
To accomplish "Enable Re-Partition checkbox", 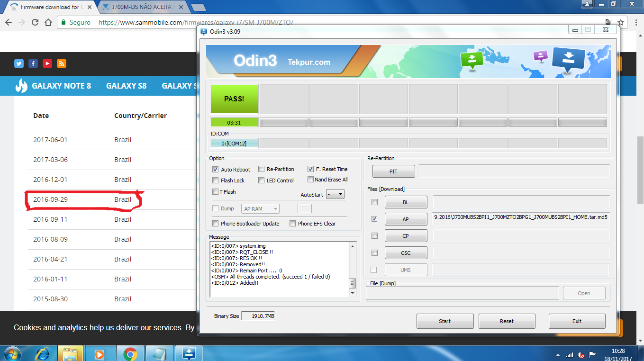I will point(261,169).
